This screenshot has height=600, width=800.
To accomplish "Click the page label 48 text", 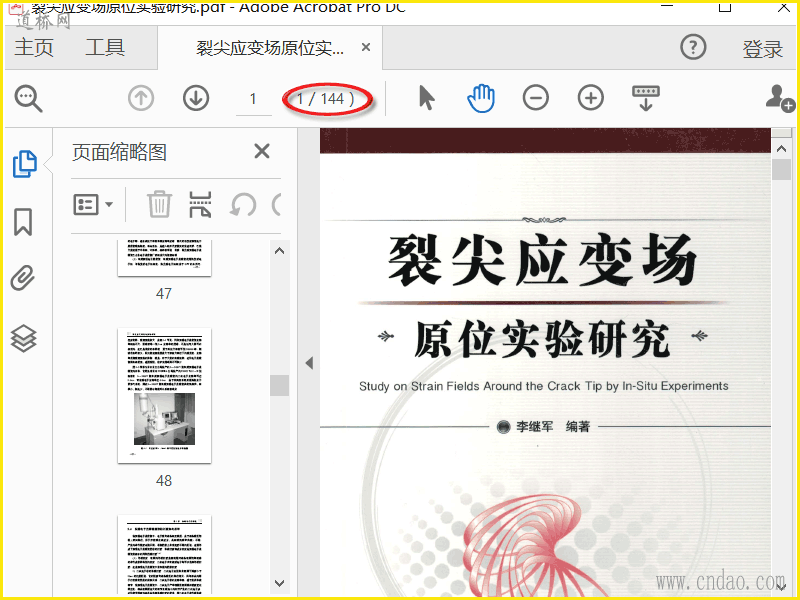I will [164, 481].
